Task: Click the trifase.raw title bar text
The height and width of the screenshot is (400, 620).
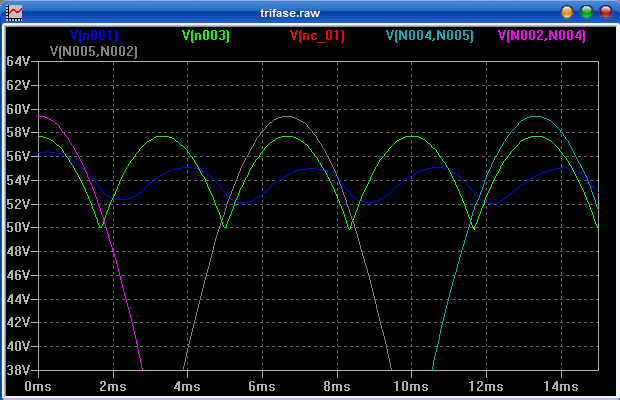Action: point(310,11)
